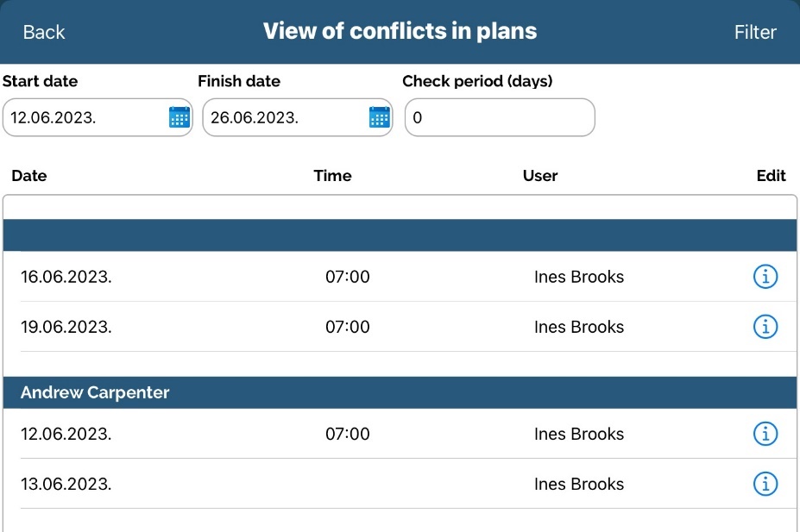
Task: Focus the Check period days field
Action: point(500,118)
